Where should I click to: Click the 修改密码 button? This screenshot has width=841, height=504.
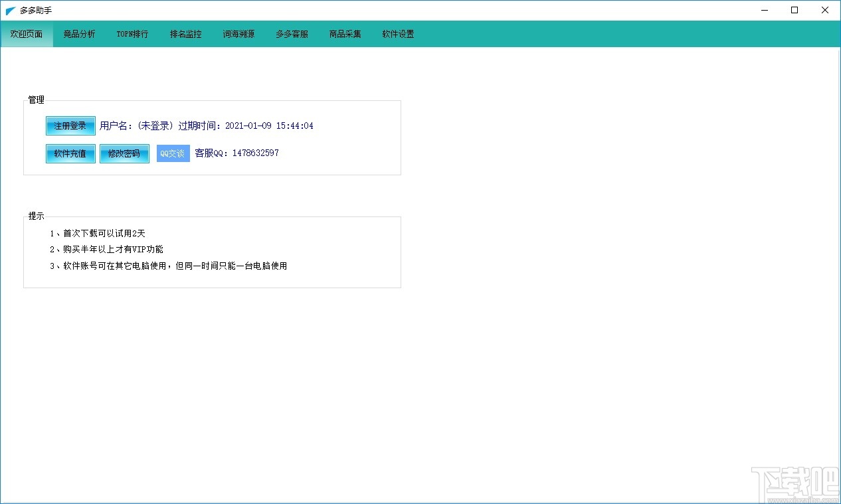[x=124, y=153]
